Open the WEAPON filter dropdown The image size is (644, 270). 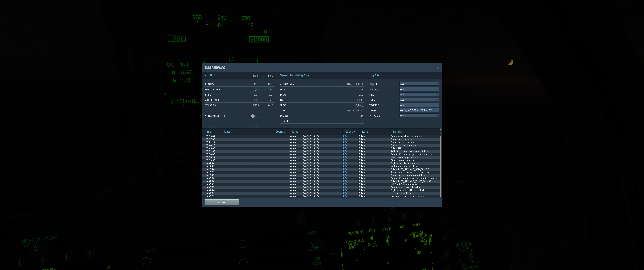[419, 89]
